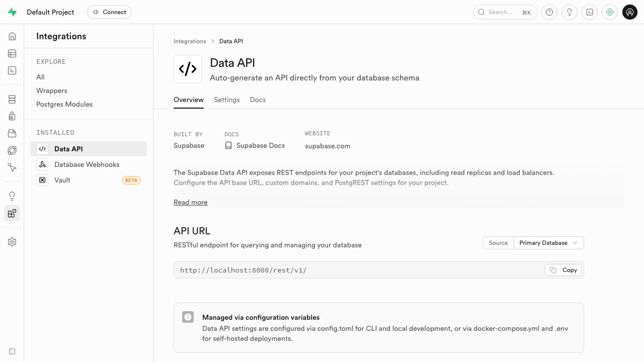Open Project Overview home icon in sidebar
644x362 pixels.
pos(12,36)
